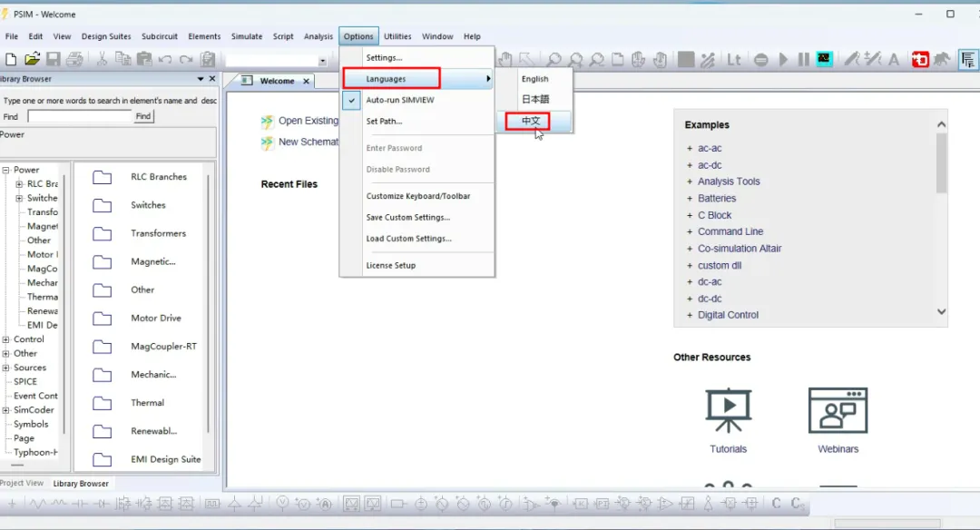Open the Tutorials presentation icon
The height and width of the screenshot is (530, 980).
(x=728, y=410)
